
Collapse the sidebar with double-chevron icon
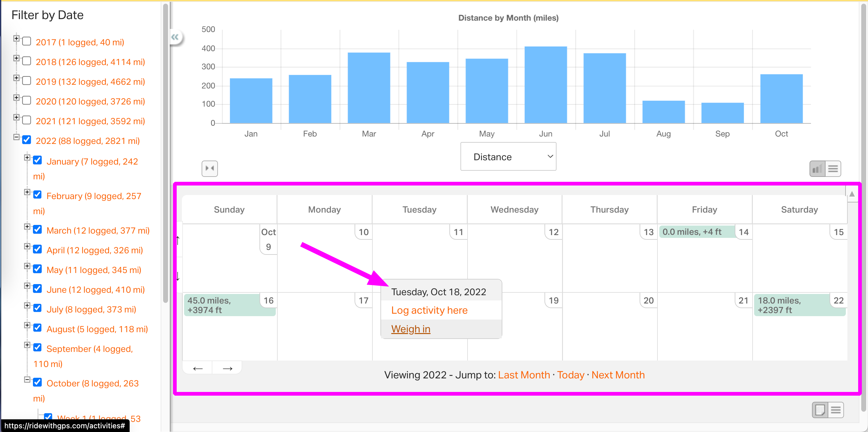click(x=175, y=37)
